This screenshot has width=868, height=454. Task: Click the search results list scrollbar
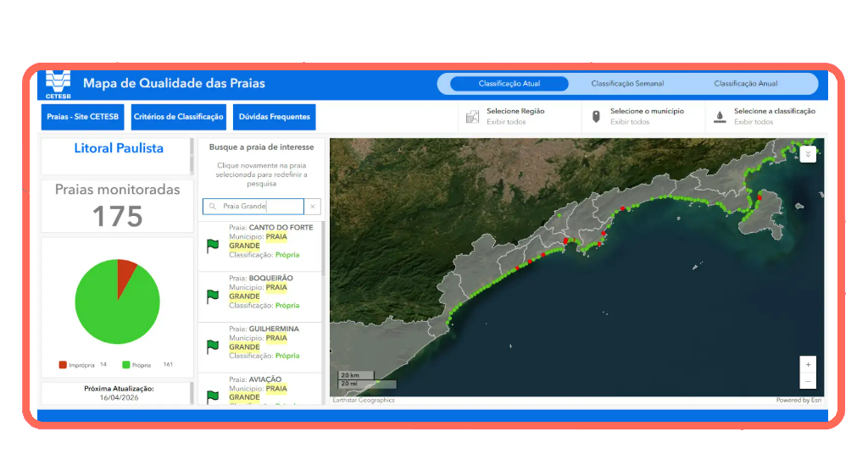click(x=323, y=247)
